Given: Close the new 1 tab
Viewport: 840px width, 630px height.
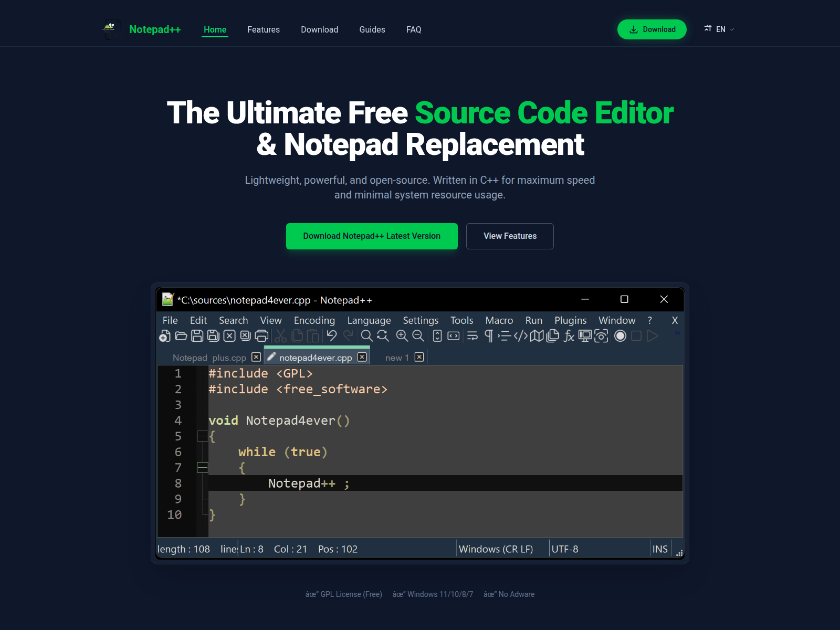Looking at the screenshot, I should click(x=419, y=357).
